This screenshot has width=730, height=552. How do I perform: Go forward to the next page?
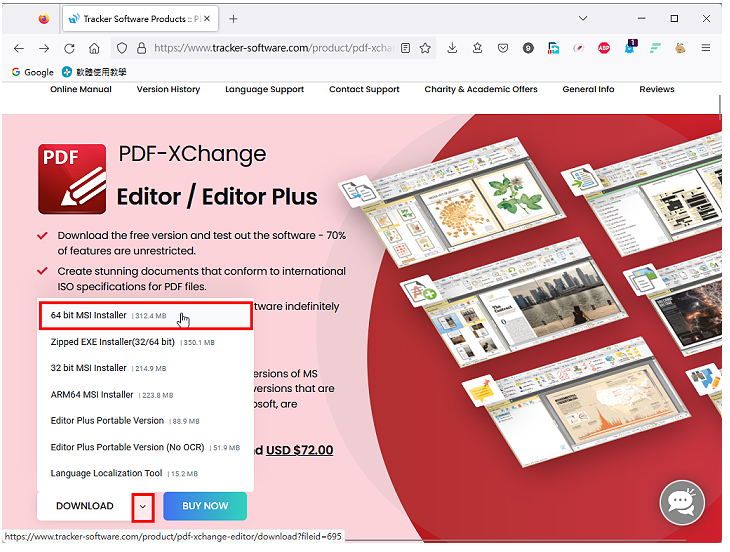coord(44,48)
